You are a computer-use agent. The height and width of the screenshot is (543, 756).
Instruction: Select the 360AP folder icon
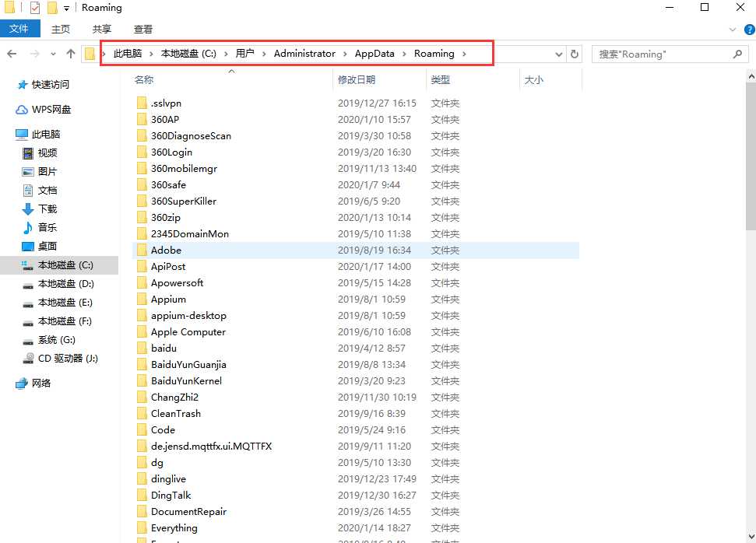click(x=141, y=120)
